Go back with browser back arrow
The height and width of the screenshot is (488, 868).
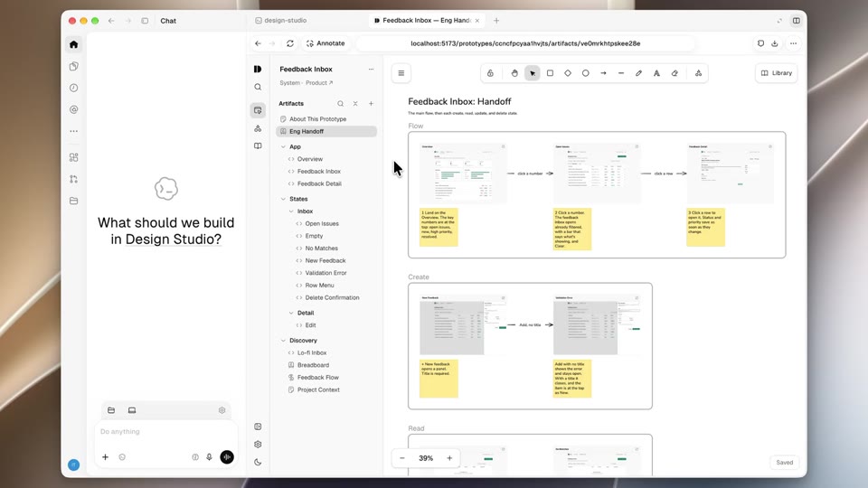tap(258, 43)
